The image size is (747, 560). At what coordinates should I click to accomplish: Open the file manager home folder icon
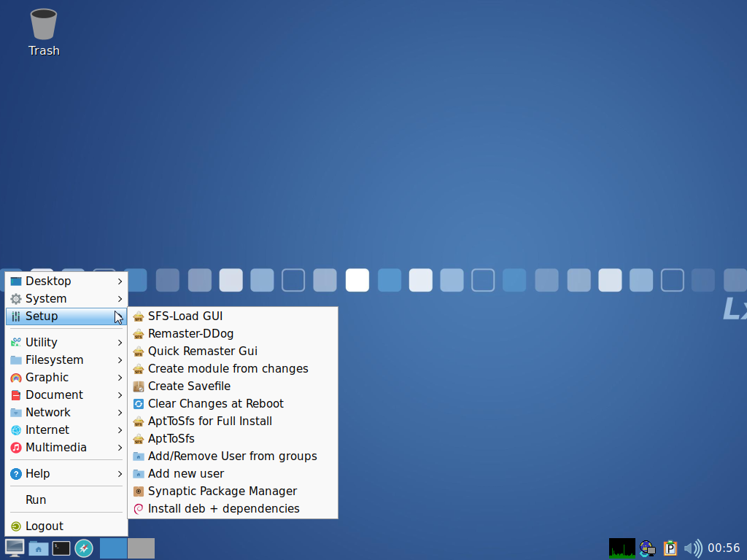coord(39,548)
